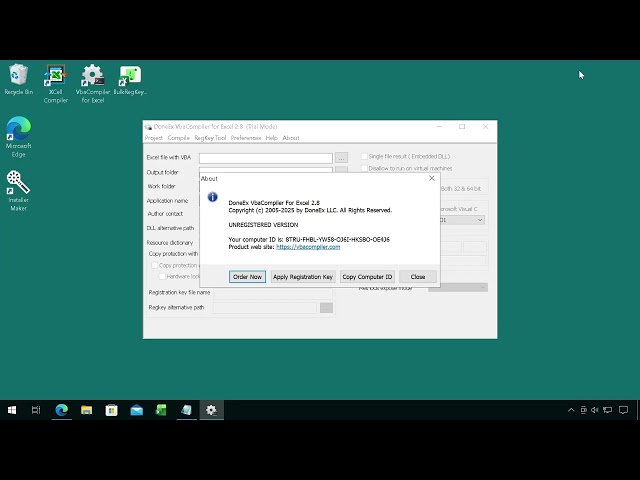Show hidden system tray icons
Viewport: 640px width, 480px height.
(571, 410)
